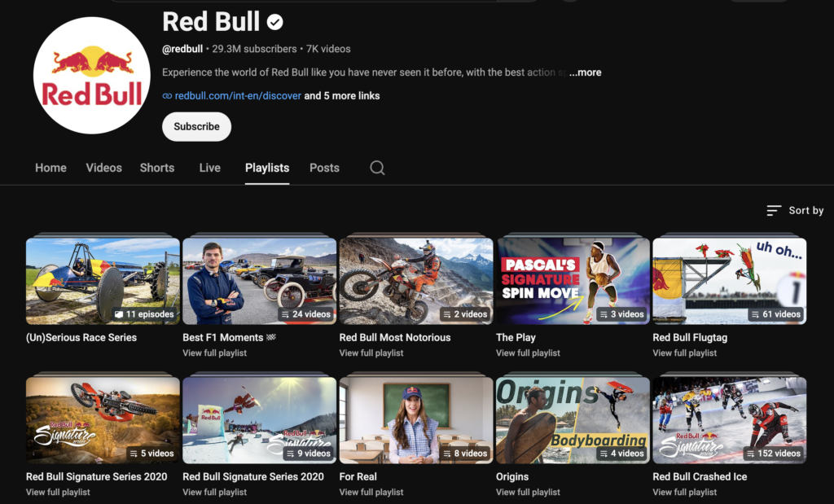Click the '11 episodes' badge
The width and height of the screenshot is (834, 504).
pos(144,314)
